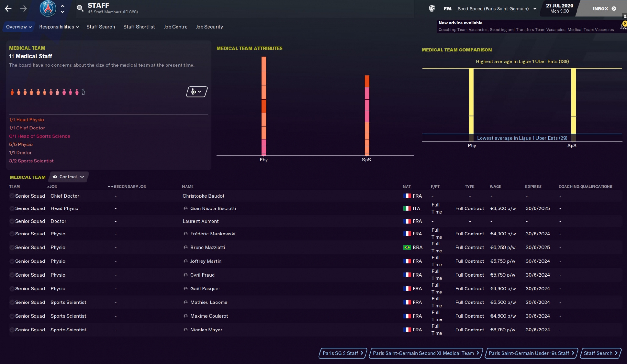Viewport: 627px width, 364px height.
Task: Select the Head Physio row checkbox
Action: pyautogui.click(x=12, y=208)
